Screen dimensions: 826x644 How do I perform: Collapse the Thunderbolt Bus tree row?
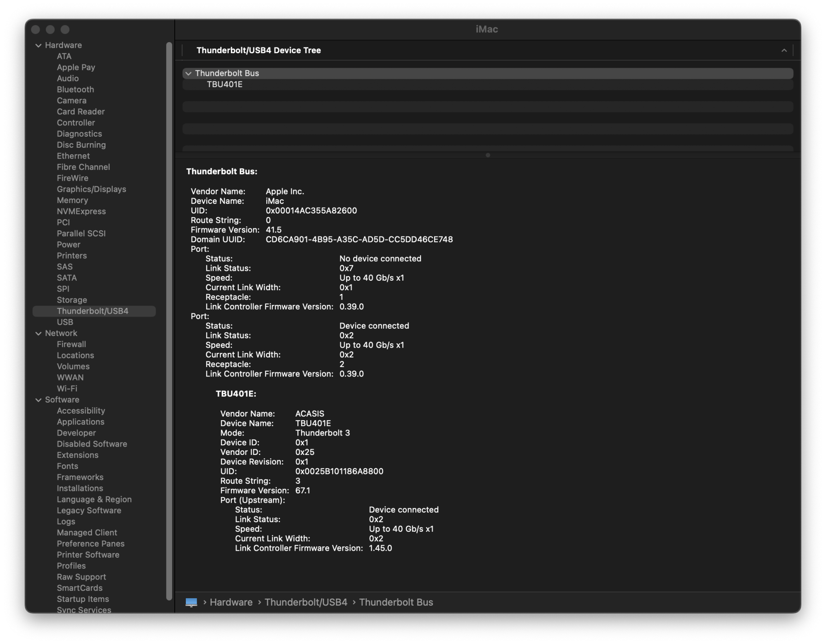point(189,73)
